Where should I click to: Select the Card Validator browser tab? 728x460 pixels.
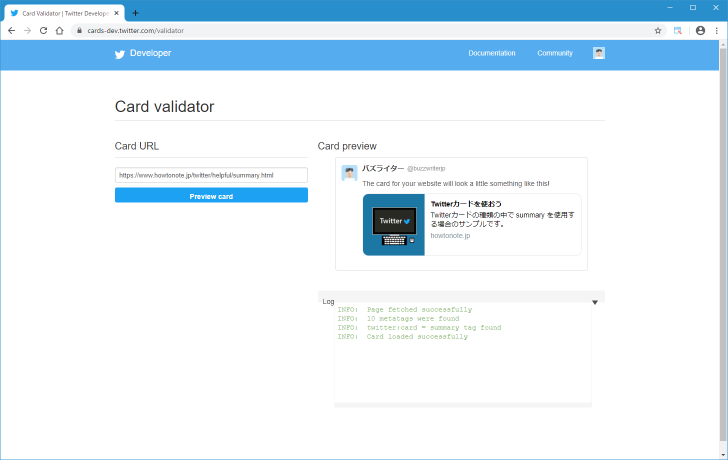click(x=65, y=13)
